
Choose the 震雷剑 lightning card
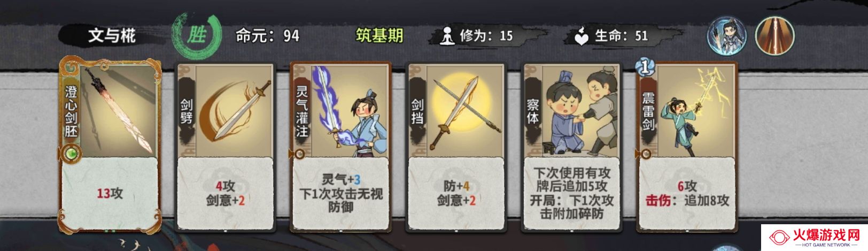coord(687,147)
